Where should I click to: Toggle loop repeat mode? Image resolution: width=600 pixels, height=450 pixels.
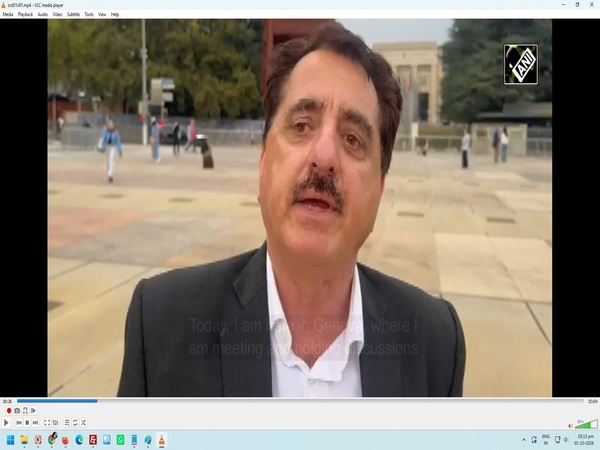(x=75, y=423)
